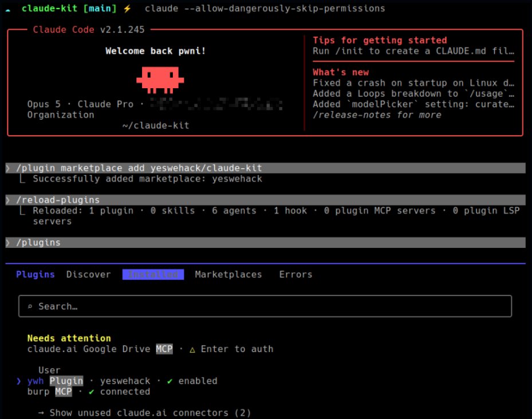532x419 pixels.
Task: Click the Added a Loops breakdown note
Action: pyautogui.click(x=413, y=94)
